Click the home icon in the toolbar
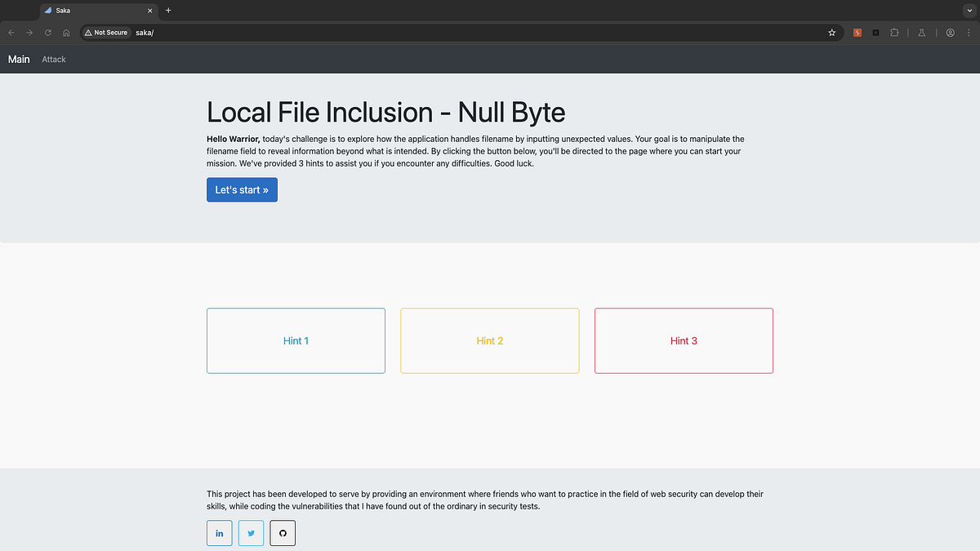Image resolution: width=980 pixels, height=551 pixels. click(66, 33)
